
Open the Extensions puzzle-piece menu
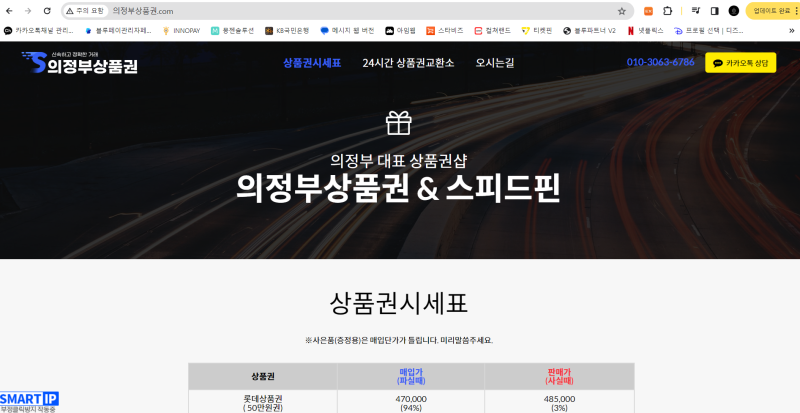(667, 11)
